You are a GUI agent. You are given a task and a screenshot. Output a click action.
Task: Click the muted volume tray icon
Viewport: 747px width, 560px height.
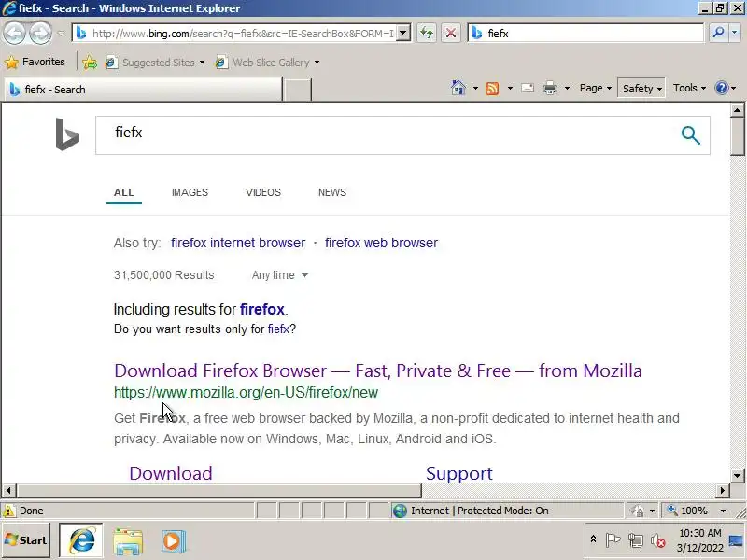click(x=658, y=540)
